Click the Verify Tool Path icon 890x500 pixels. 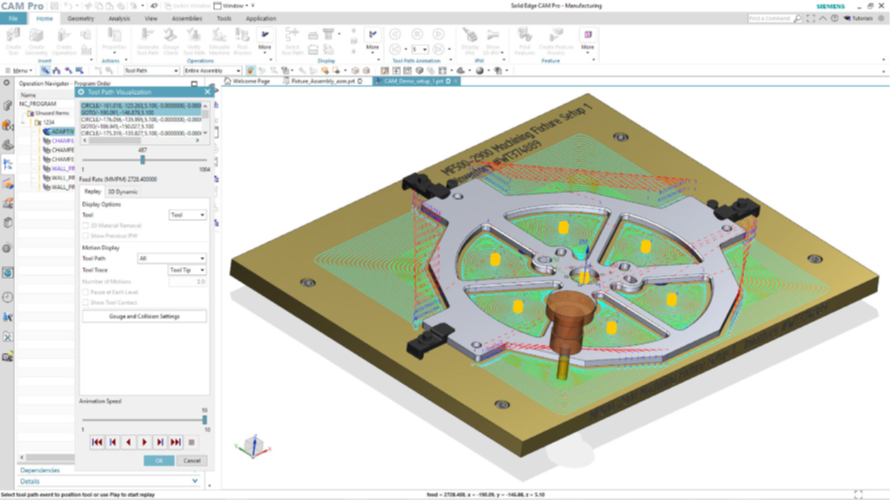coord(195,39)
